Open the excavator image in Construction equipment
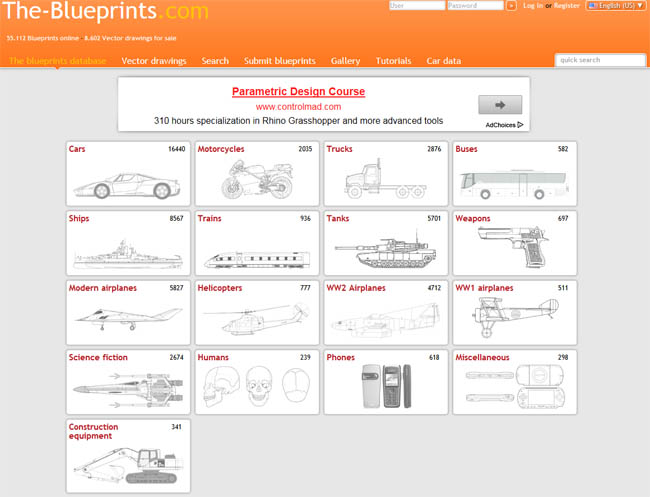650x497 pixels. click(x=129, y=465)
